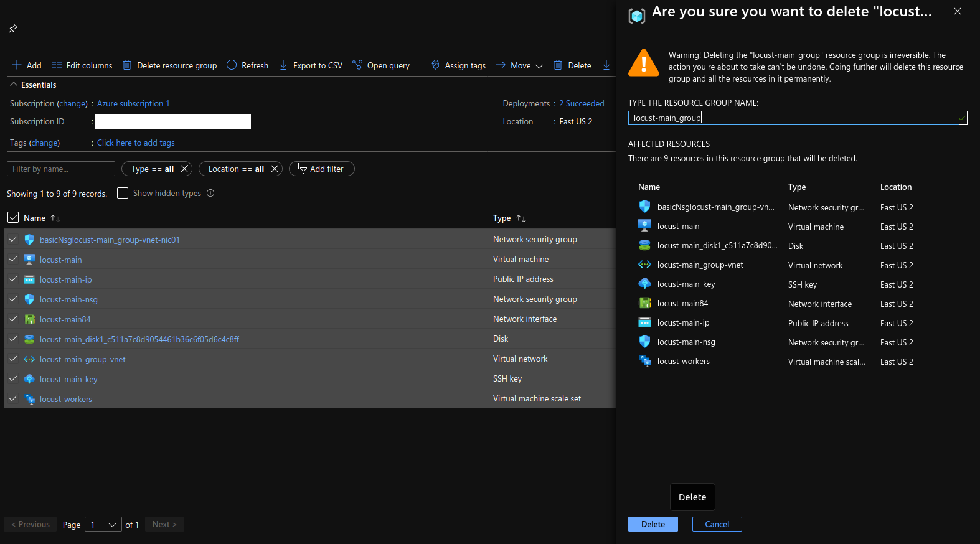
Task: Uncheck the locust-main84 row checkbox
Action: point(13,319)
